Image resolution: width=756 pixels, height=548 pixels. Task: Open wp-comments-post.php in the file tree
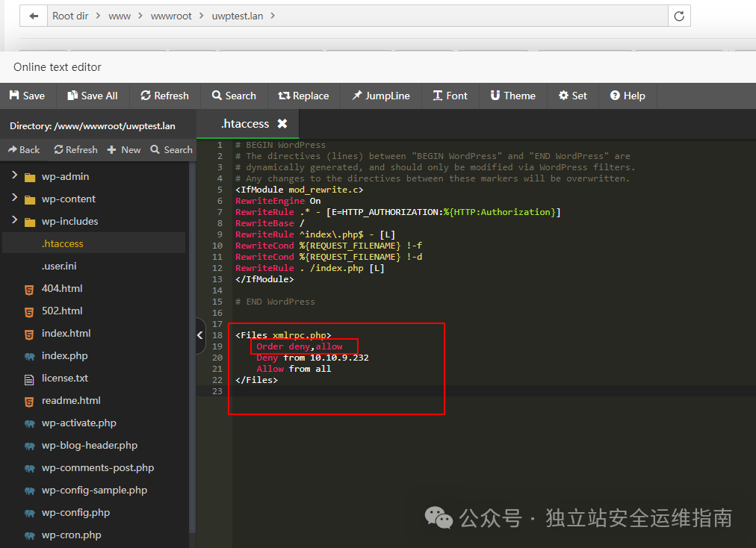click(97, 467)
